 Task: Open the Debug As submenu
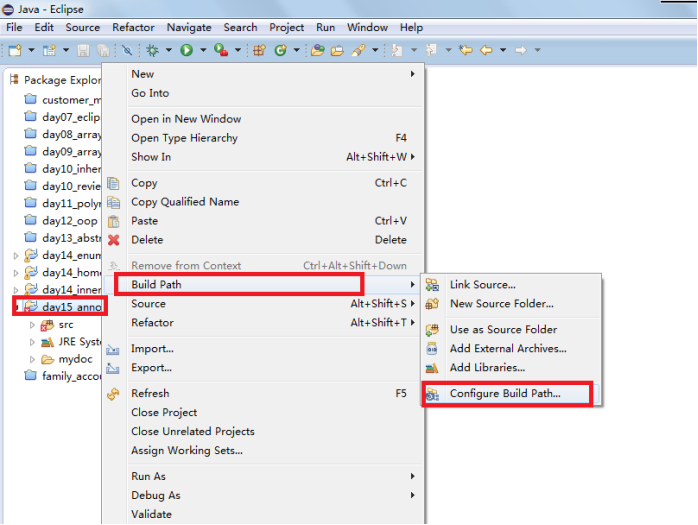tap(263, 496)
